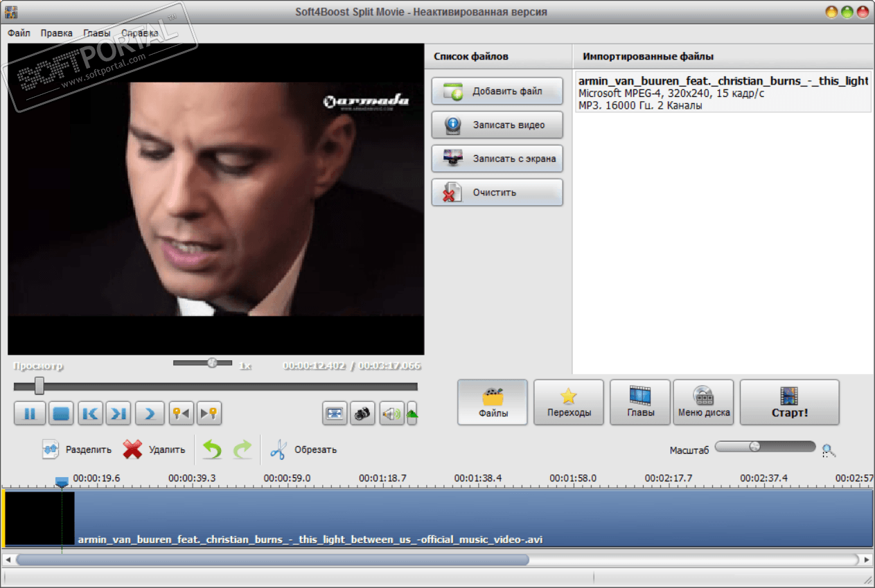Click Записать с экрана button

coord(497,158)
